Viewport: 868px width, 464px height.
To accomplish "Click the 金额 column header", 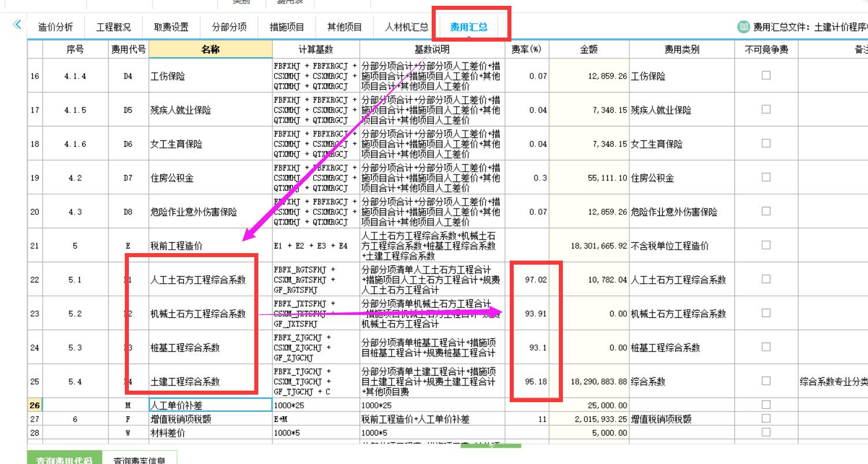I will (589, 50).
